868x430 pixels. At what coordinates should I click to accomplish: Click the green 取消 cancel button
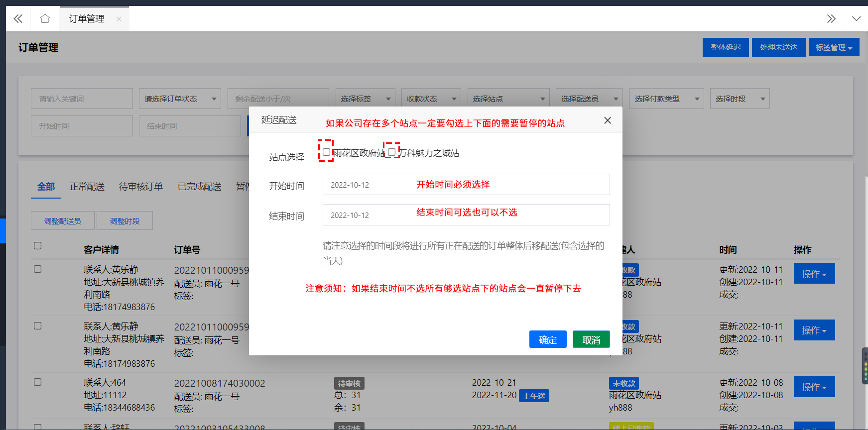(591, 339)
